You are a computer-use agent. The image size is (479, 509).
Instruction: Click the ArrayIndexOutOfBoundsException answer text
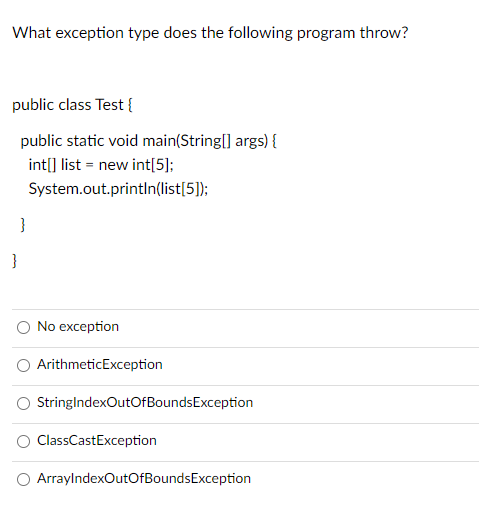coord(144,479)
